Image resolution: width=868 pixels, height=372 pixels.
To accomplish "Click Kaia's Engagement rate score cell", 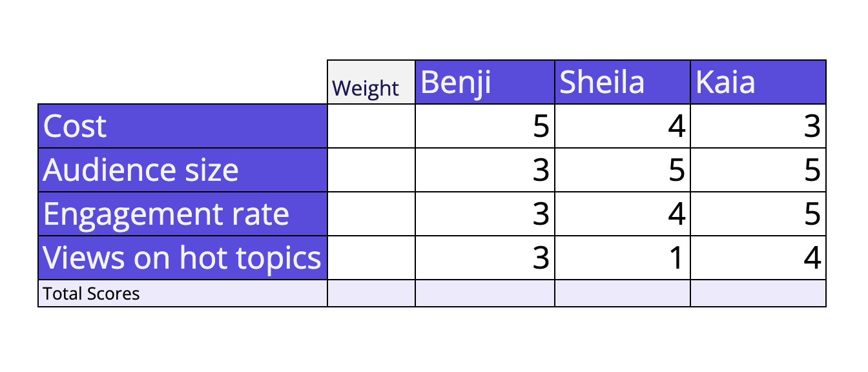I will (758, 214).
